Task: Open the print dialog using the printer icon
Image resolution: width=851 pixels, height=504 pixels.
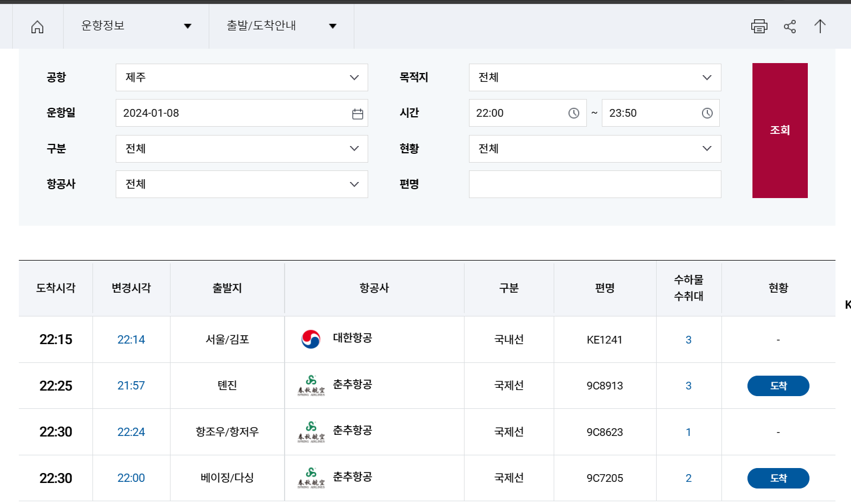Action: click(759, 26)
